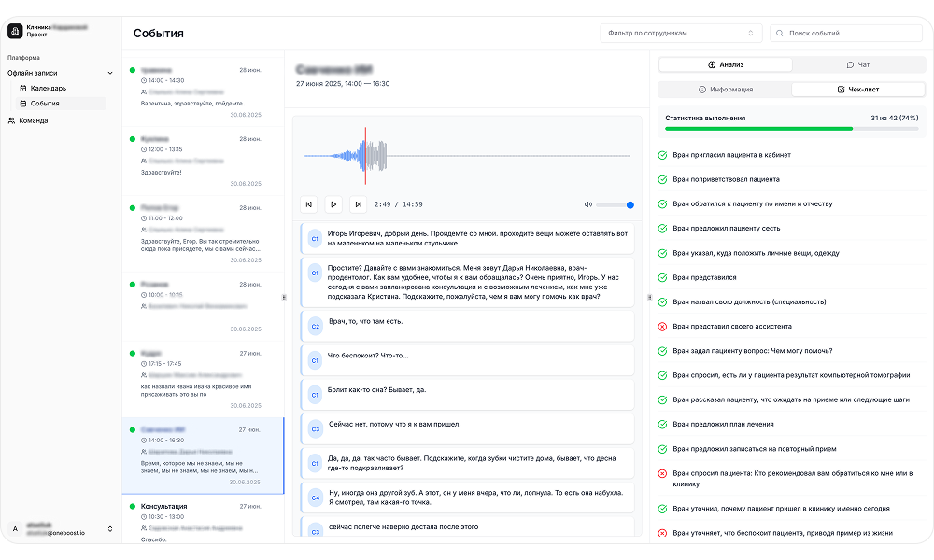Click the C1 speaker badge beside 'Игорь Игоревич, добрый день'
Screen dimensions: 934x560
pos(315,239)
